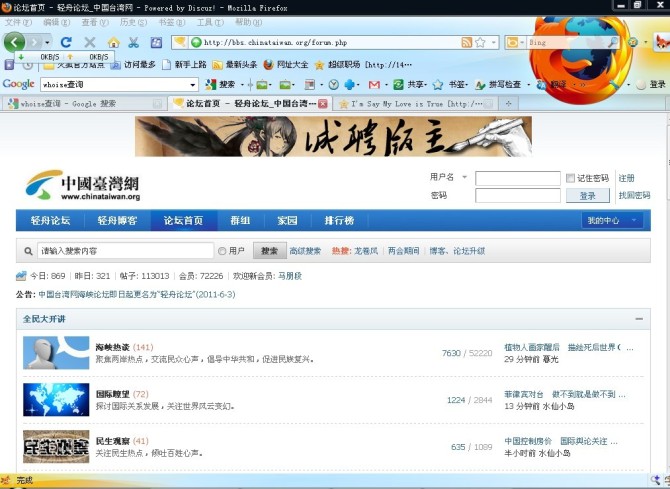Viewport: 670px width, 489px height.
Task: Select the 用户 radio button
Action: [222, 251]
